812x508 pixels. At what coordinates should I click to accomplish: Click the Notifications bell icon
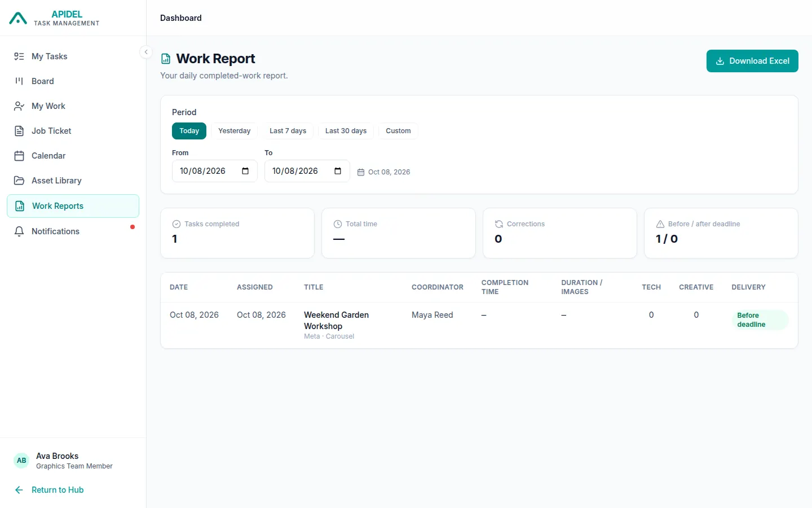pyautogui.click(x=19, y=231)
